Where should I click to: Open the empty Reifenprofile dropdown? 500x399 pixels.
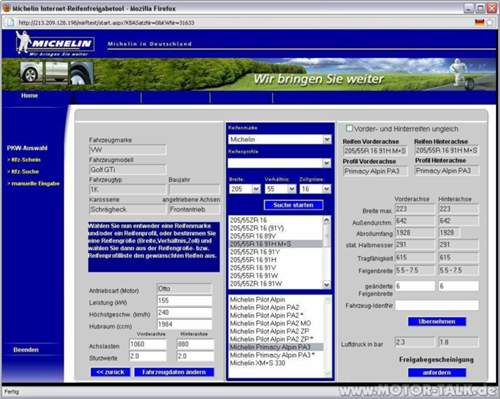(x=279, y=163)
